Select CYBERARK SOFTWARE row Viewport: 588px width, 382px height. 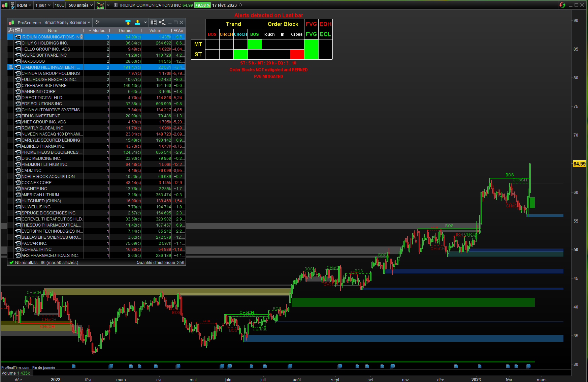pos(96,85)
